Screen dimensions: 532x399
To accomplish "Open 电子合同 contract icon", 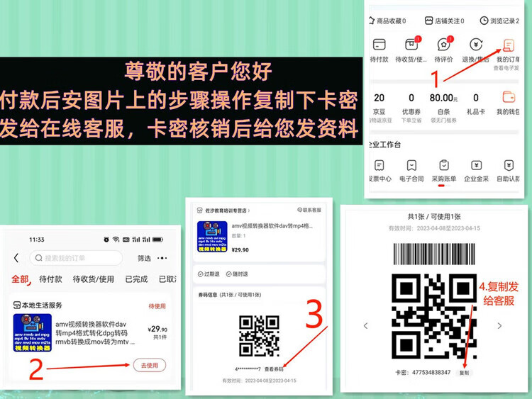I will click(x=411, y=165).
